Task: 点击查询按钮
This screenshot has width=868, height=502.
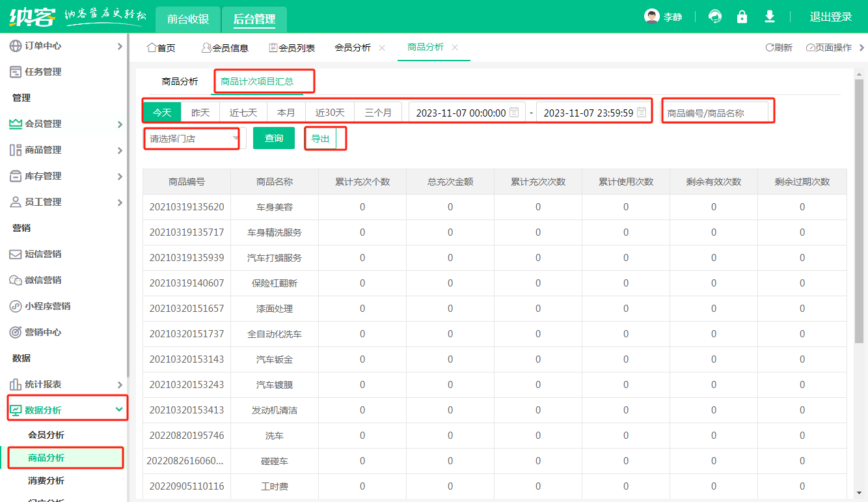Action: click(273, 138)
